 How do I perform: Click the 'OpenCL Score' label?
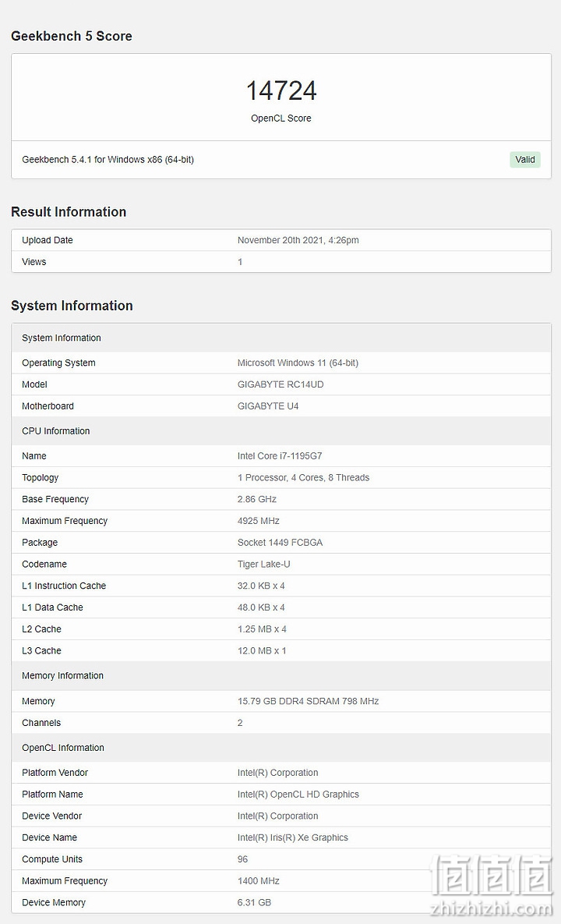click(281, 119)
